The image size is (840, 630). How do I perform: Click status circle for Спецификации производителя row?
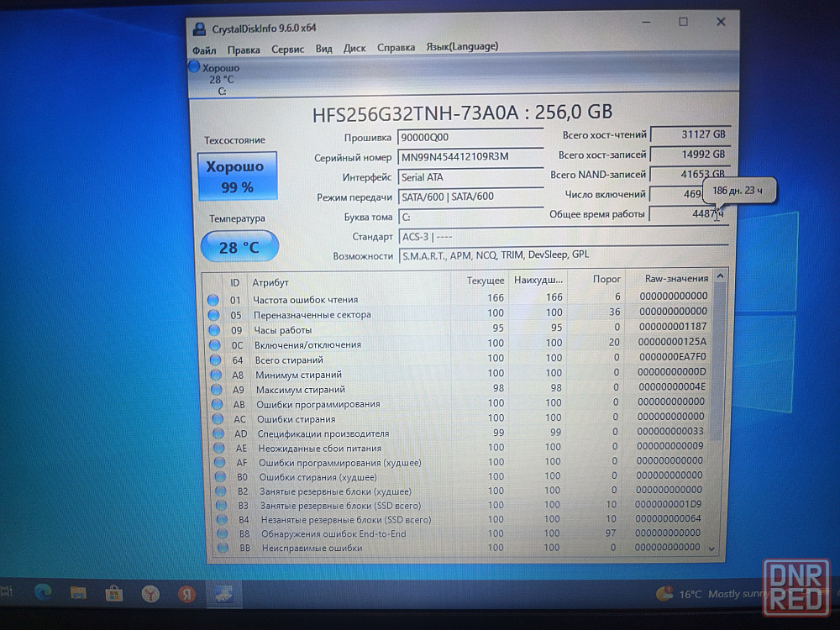pos(218,433)
